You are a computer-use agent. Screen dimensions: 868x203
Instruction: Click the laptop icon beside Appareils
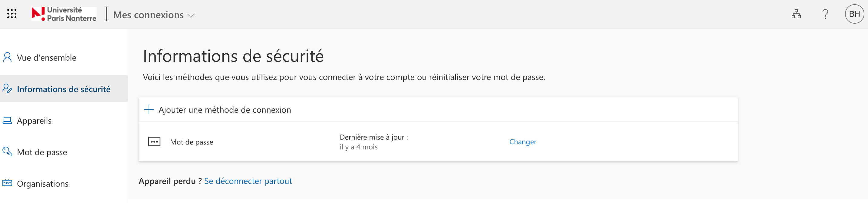[7, 120]
